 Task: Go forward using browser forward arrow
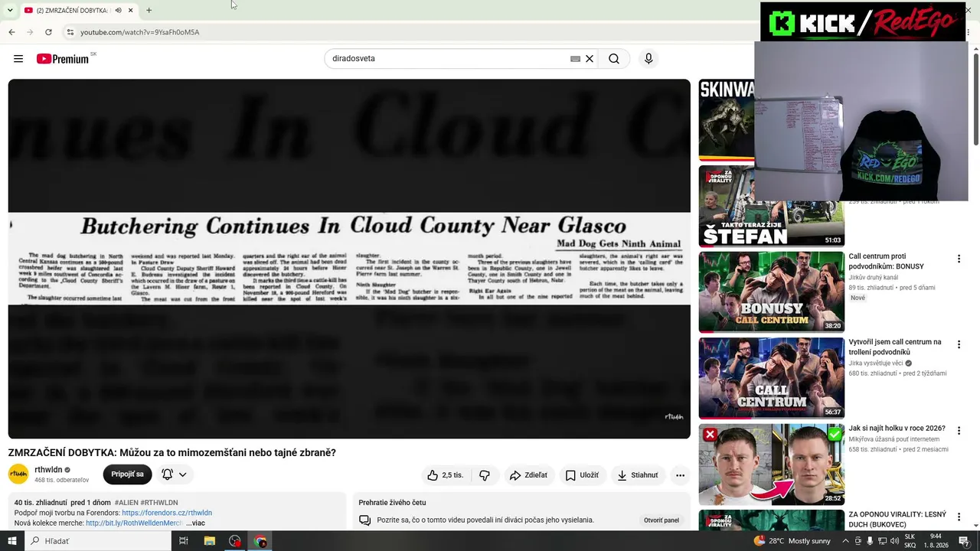point(30,32)
